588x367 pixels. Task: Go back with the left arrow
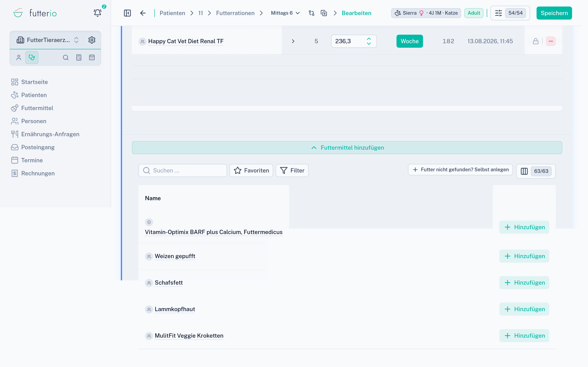[143, 13]
